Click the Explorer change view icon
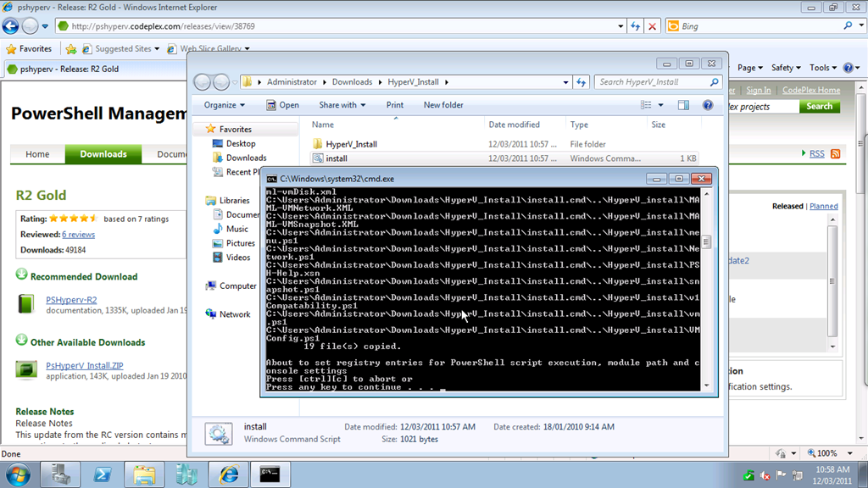 [x=646, y=105]
